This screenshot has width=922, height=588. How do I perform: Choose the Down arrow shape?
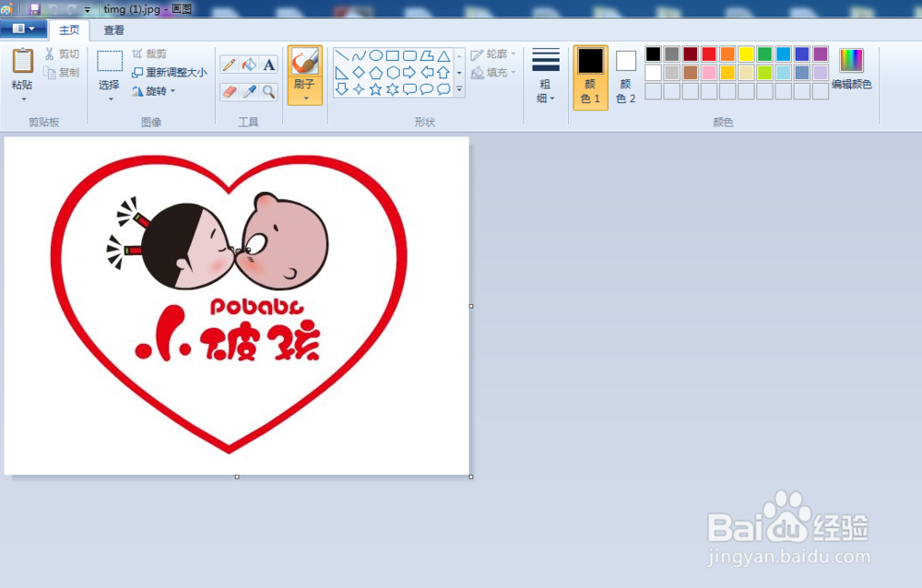[x=342, y=89]
